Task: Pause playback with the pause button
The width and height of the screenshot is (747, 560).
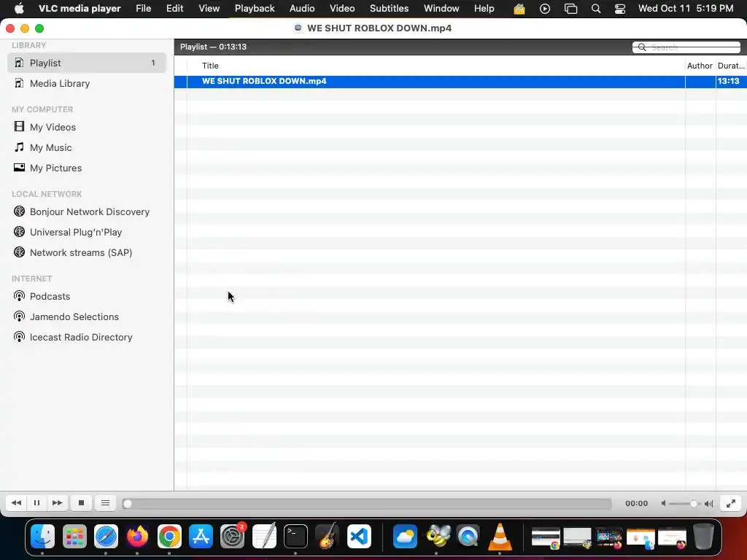Action: pyautogui.click(x=36, y=503)
